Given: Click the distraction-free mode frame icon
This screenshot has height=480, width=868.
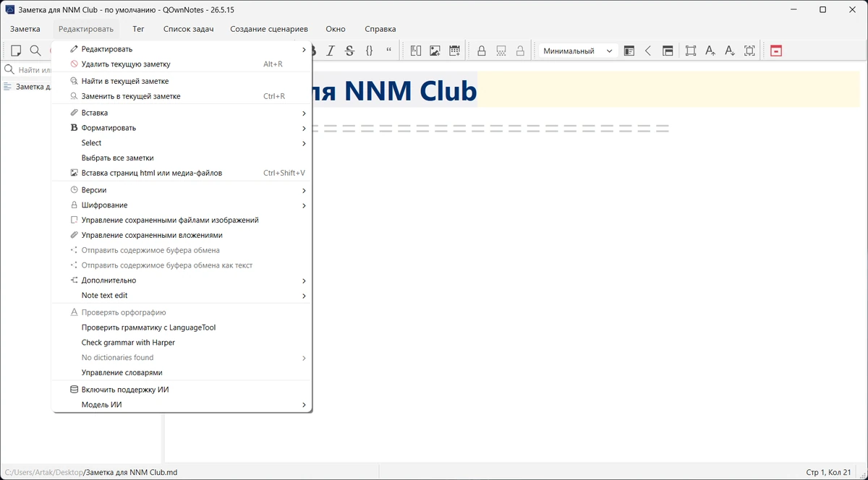Looking at the screenshot, I should pos(691,51).
